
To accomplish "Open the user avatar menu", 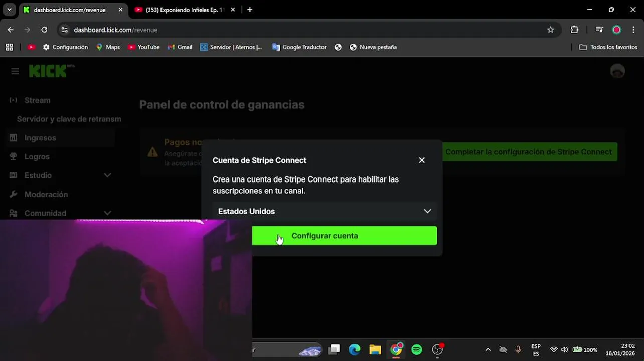I will [x=617, y=71].
